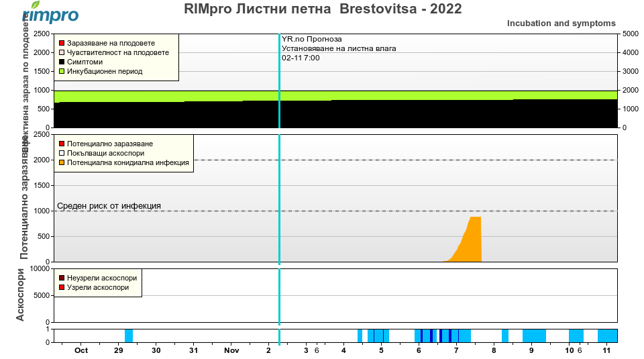This screenshot has width=644, height=359.
Task: Click date 29 on the time axis
Action: (x=118, y=350)
